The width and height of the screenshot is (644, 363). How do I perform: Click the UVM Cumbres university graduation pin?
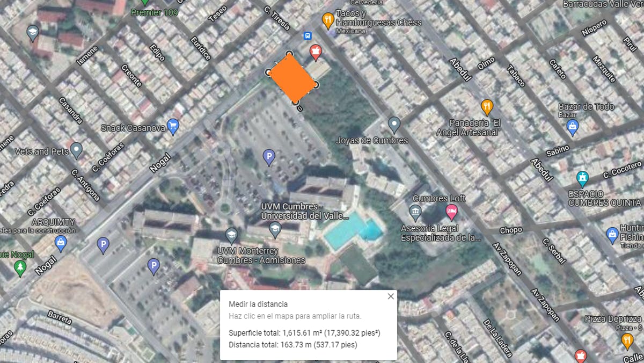275,230
